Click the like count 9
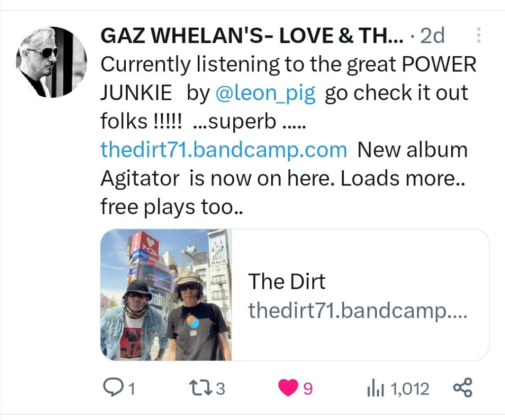 point(308,389)
